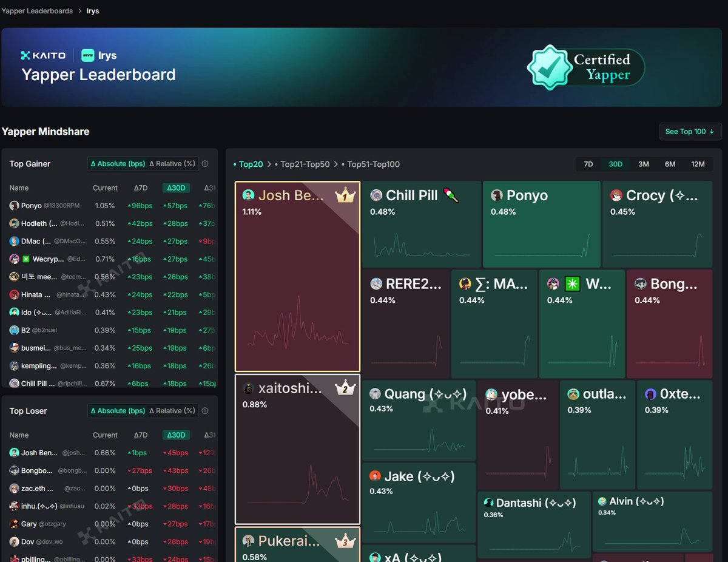Viewport: 728px width, 562px height.
Task: Click B2's avatar in Top Gainer list
Action: (14, 330)
